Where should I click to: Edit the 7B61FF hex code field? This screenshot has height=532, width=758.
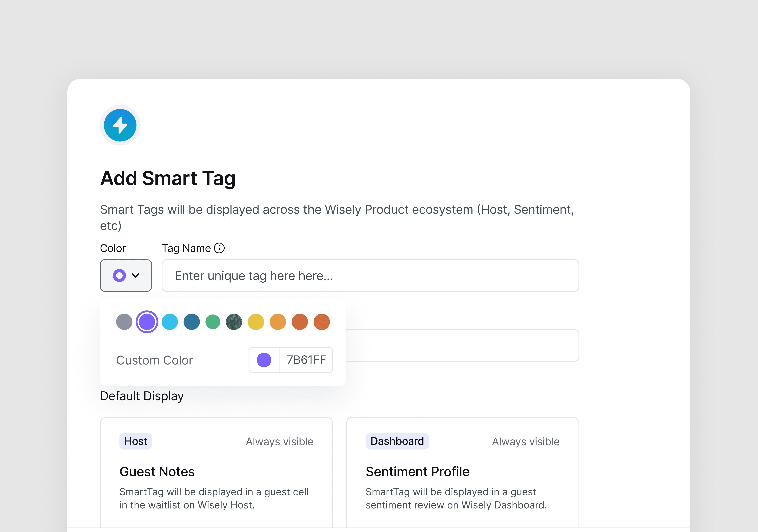306,360
